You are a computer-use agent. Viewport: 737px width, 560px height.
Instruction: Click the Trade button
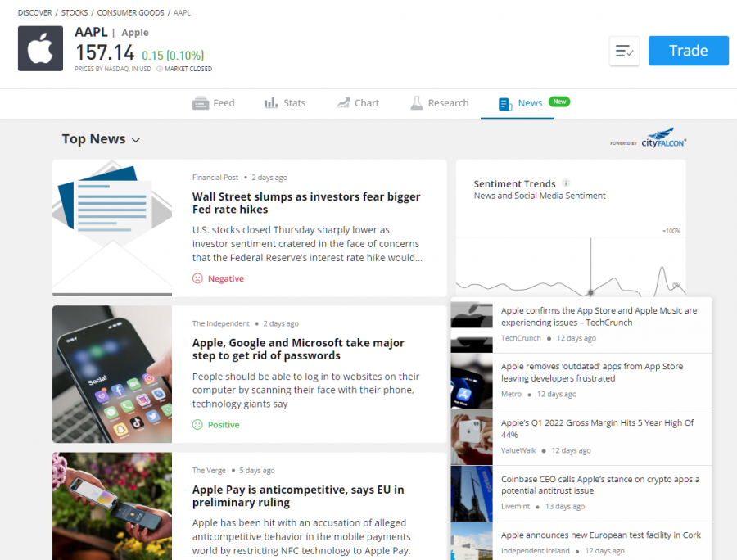[689, 51]
